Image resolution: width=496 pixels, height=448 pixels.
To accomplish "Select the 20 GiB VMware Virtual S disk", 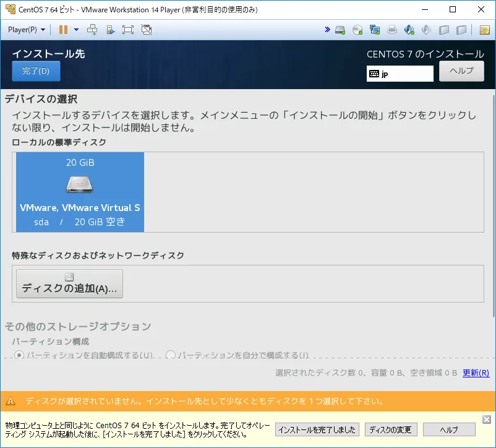I will coord(80,192).
